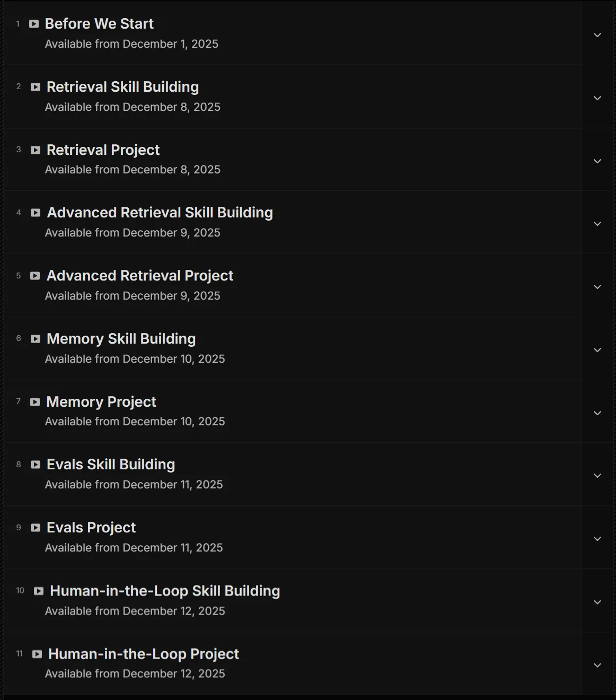616x700 pixels.
Task: Click the video icon beside Advanced Retrieval Project
Action: 35,276
